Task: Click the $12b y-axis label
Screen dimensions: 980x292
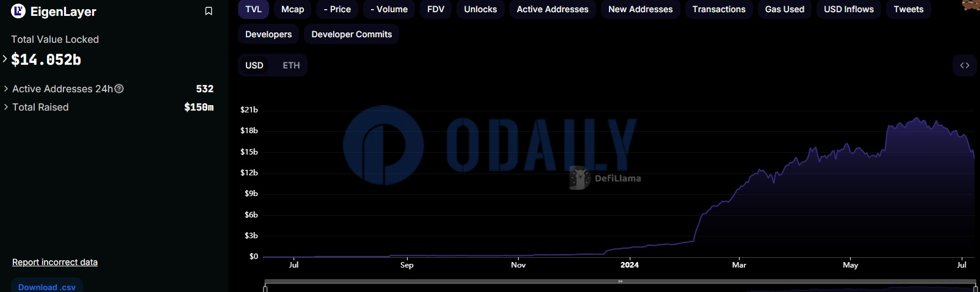Action: (249, 173)
